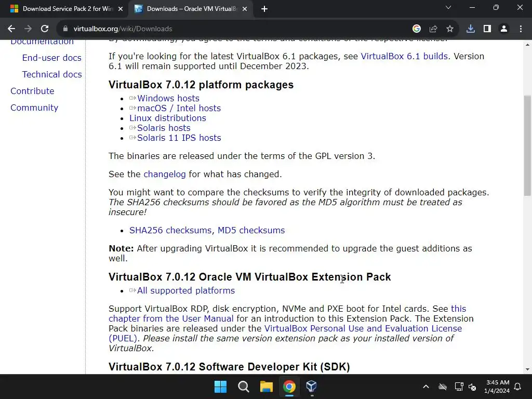Open the notifications bell
532x399 pixels.
coord(518,387)
